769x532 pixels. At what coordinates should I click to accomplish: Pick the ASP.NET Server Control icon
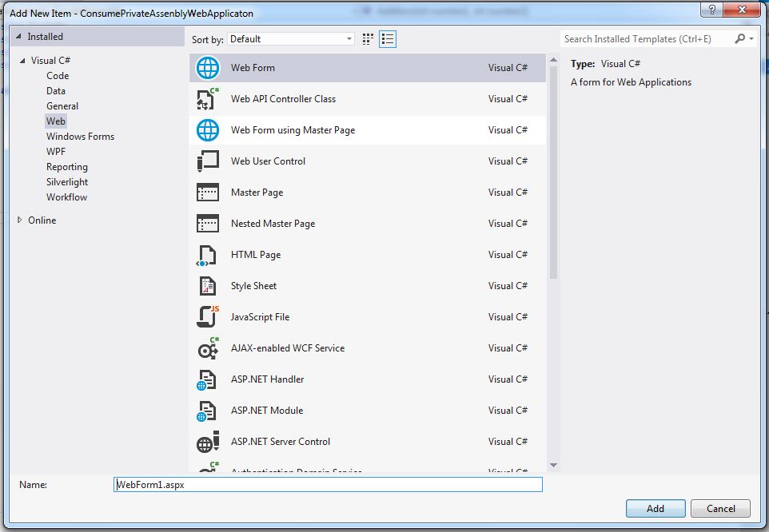tap(208, 442)
